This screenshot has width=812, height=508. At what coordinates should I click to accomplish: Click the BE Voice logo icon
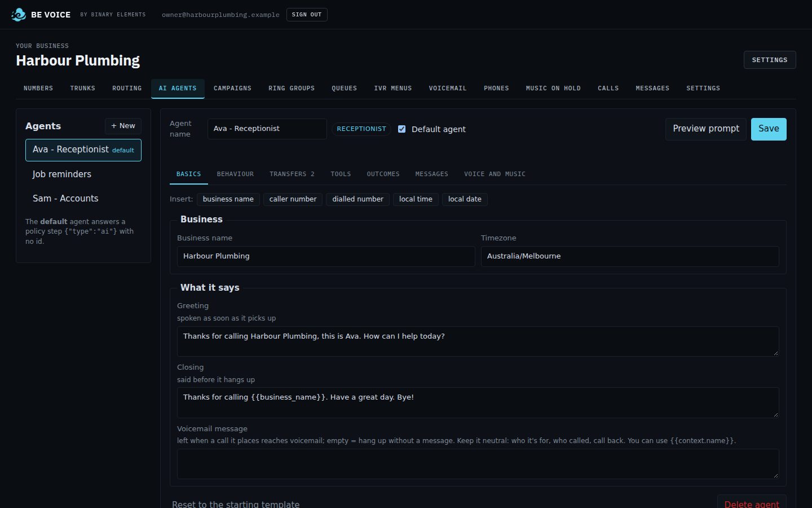click(x=19, y=15)
